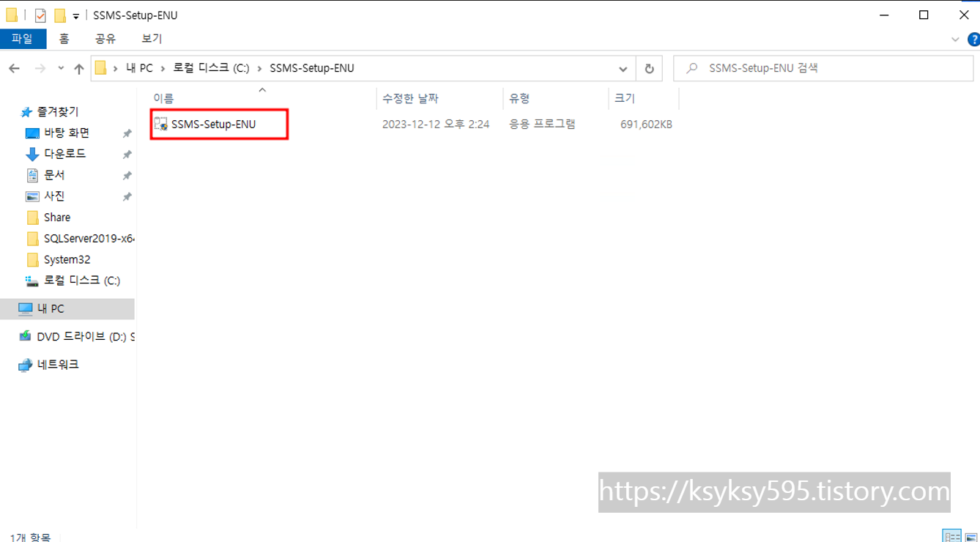Refresh the current folder view
The image size is (980, 542).
(x=649, y=68)
